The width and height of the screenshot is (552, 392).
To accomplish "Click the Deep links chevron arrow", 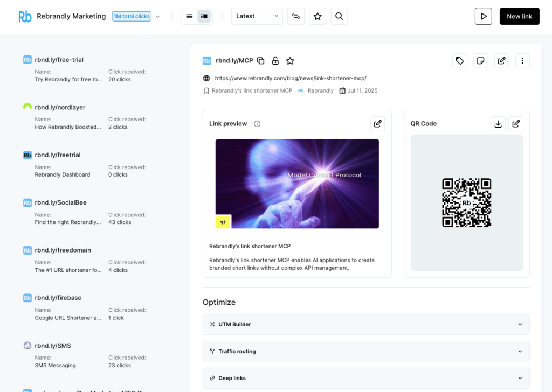I will [520, 378].
